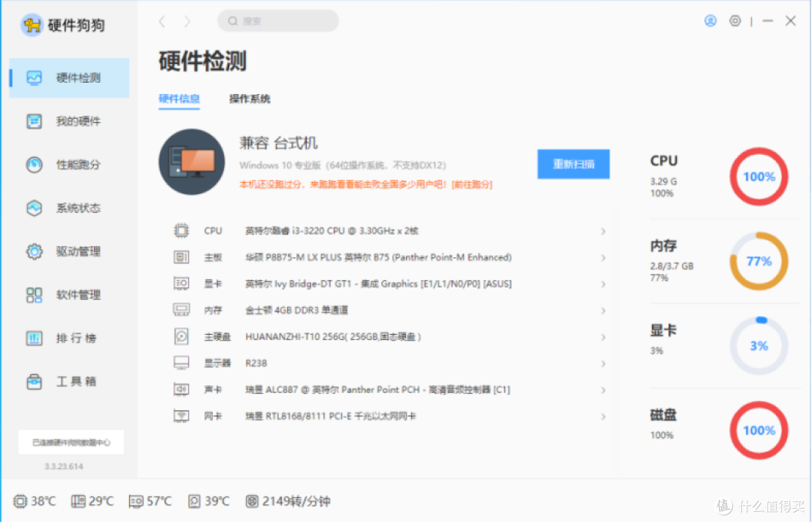Expand the 主板 P8B75-M row chevron
This screenshot has width=812, height=523.
[603, 257]
